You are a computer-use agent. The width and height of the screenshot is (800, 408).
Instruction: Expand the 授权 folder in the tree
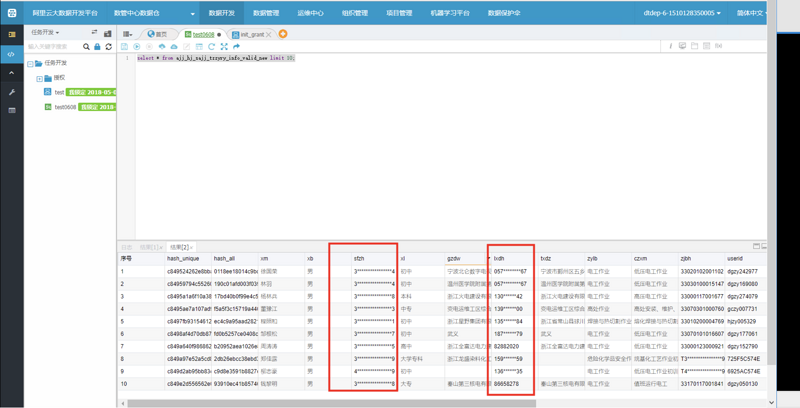coord(39,79)
